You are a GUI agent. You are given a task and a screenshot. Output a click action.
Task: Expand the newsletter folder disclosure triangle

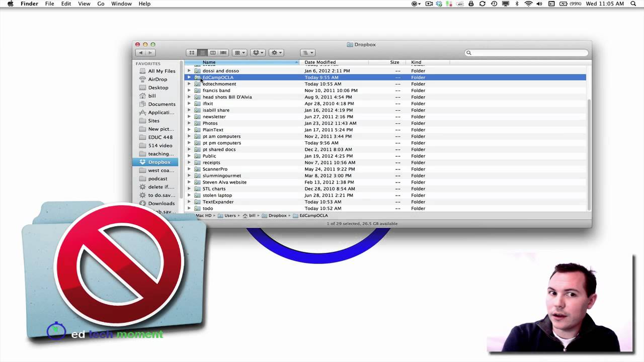[x=189, y=117]
